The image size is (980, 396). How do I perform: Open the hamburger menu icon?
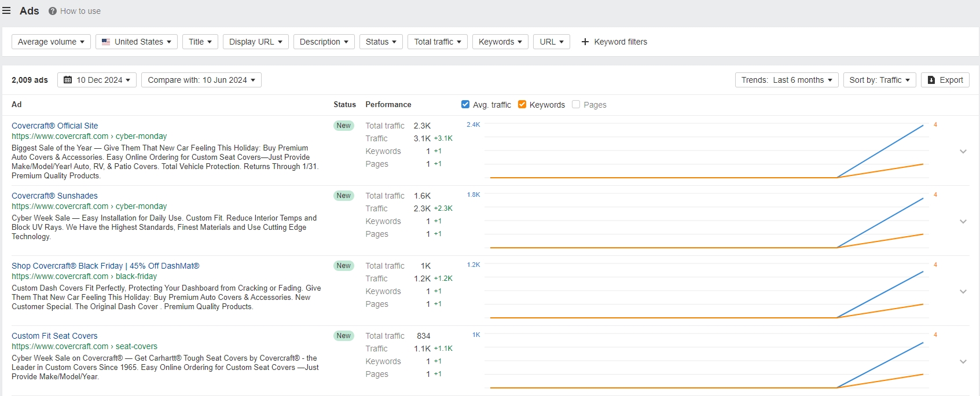[6, 10]
